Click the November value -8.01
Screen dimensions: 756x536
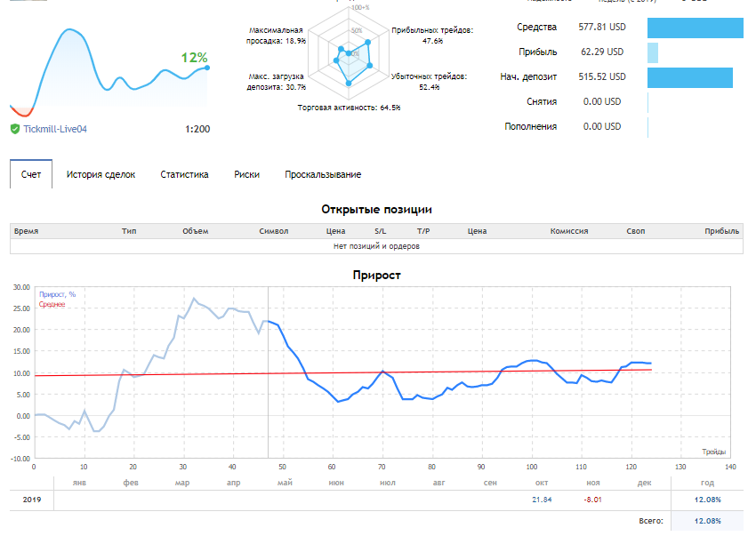click(x=592, y=500)
